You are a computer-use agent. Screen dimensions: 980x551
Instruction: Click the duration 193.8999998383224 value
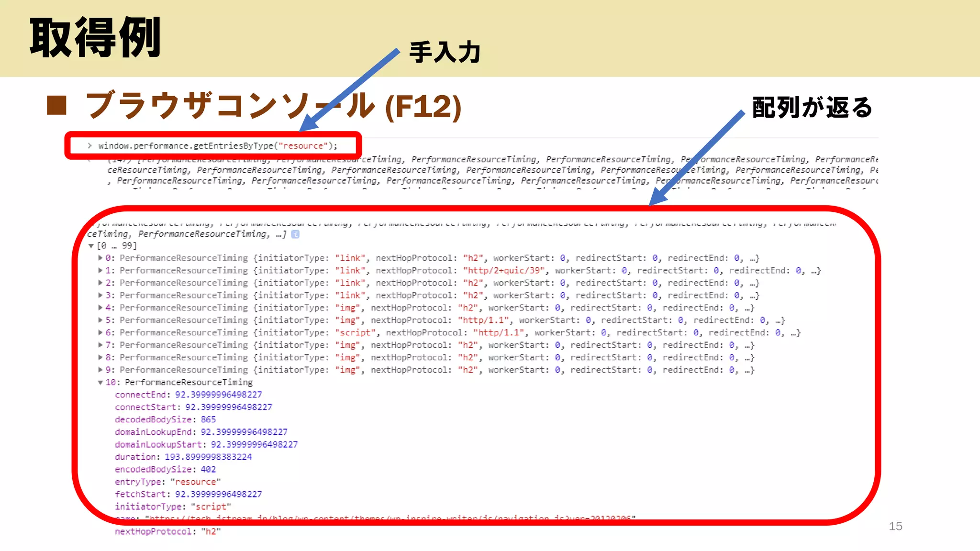pos(208,457)
